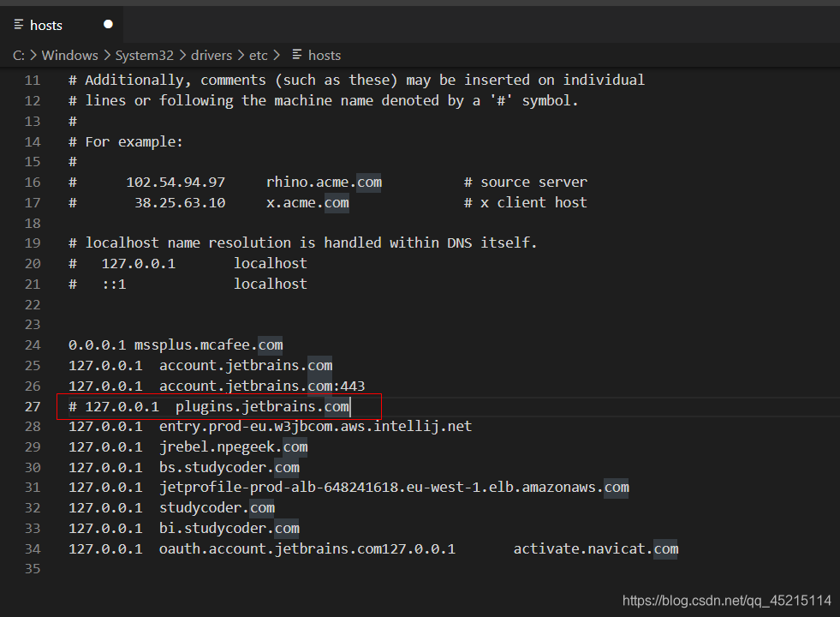The height and width of the screenshot is (617, 840).
Task: Open the Windows breadcrumb segment
Action: pos(69,55)
